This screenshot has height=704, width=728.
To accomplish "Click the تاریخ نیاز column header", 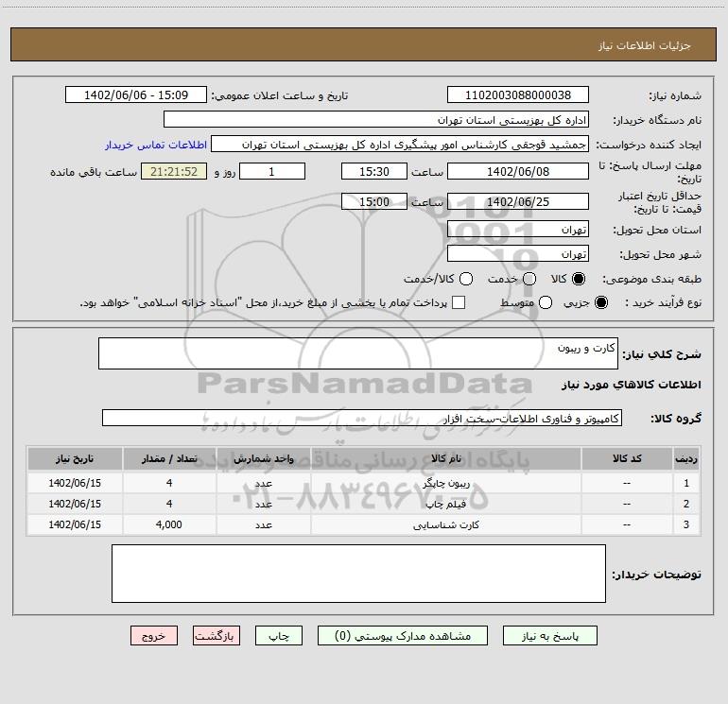I will pyautogui.click(x=75, y=458).
